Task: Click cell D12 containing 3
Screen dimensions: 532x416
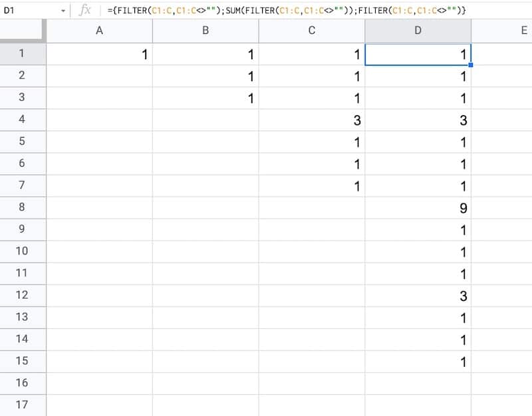Action: [418, 296]
